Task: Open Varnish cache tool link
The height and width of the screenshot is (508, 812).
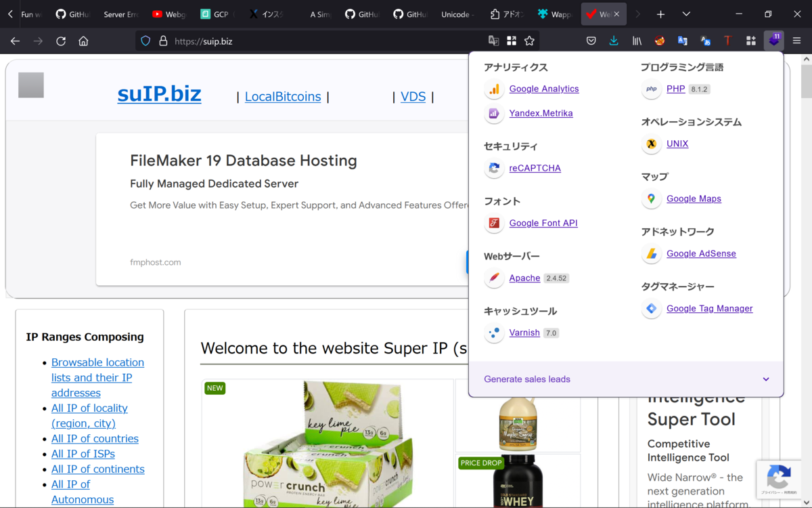Action: point(524,333)
